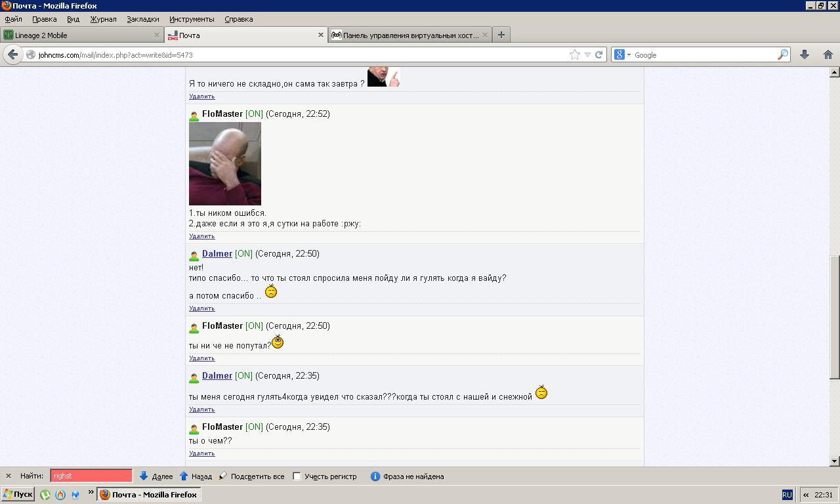Open Dalmer profile link at 22:50
The image size is (840, 504).
coord(217,253)
